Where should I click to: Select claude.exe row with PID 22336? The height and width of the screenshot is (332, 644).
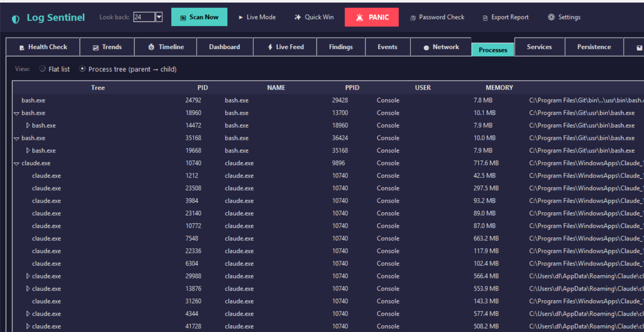(328, 251)
